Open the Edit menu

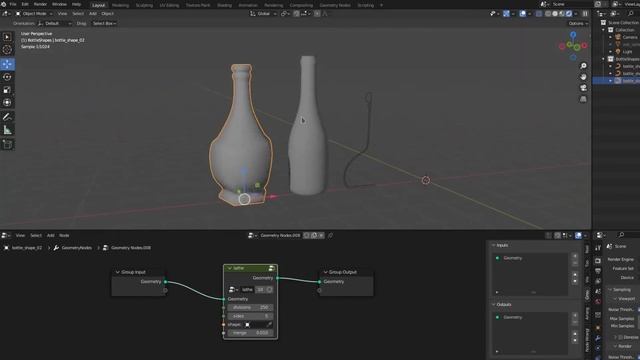pyautogui.click(x=25, y=4)
